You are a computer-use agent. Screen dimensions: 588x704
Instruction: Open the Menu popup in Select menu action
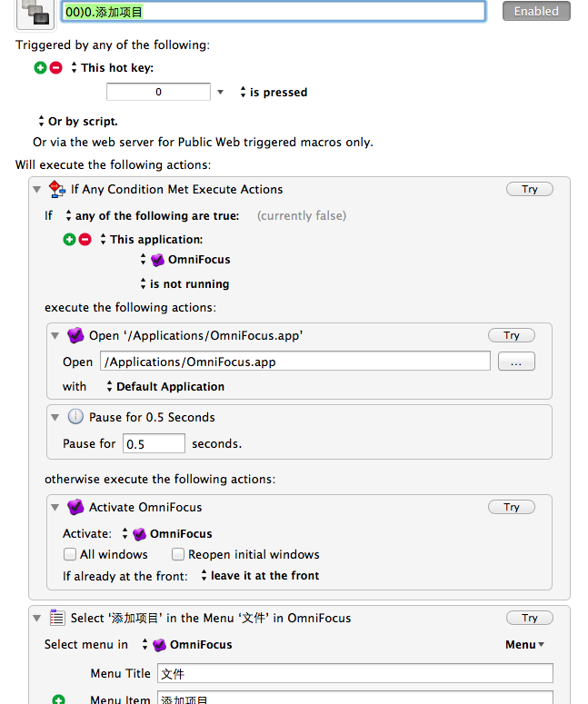pyautogui.click(x=524, y=645)
